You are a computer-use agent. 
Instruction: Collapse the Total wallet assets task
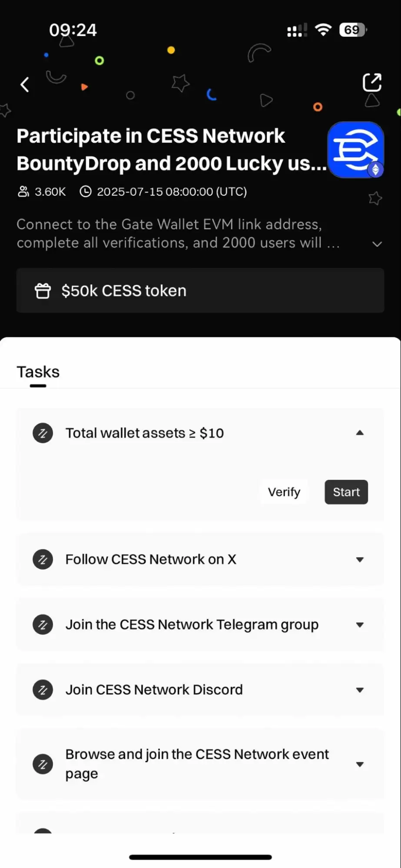(x=360, y=433)
